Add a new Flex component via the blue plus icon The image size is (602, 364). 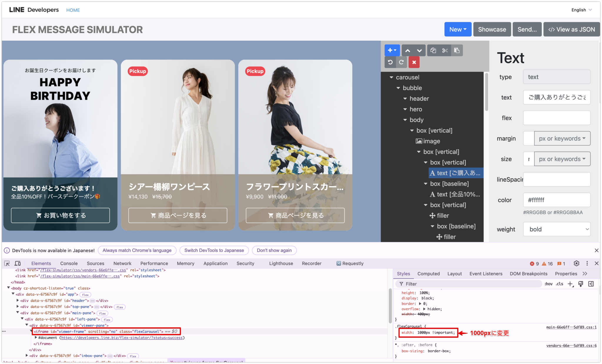pos(392,50)
